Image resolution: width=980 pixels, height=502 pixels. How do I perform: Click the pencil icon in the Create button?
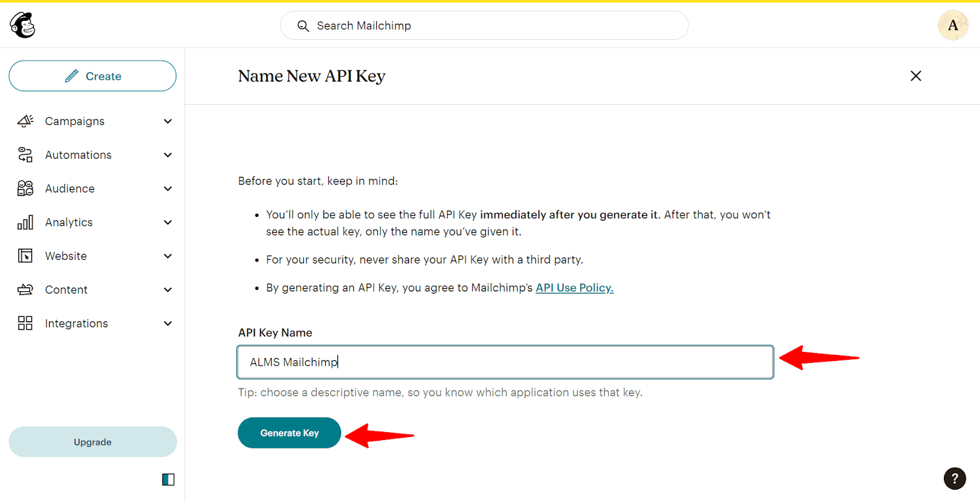pyautogui.click(x=72, y=76)
